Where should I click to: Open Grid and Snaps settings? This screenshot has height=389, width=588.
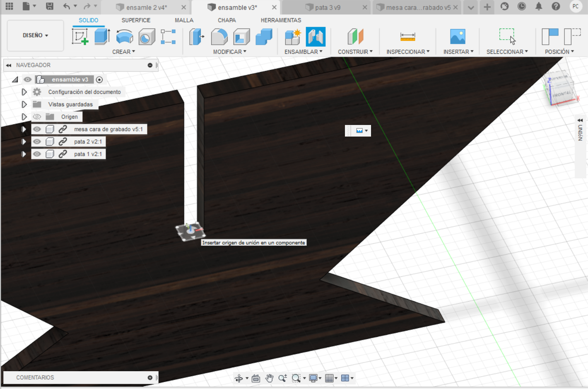pyautogui.click(x=329, y=378)
